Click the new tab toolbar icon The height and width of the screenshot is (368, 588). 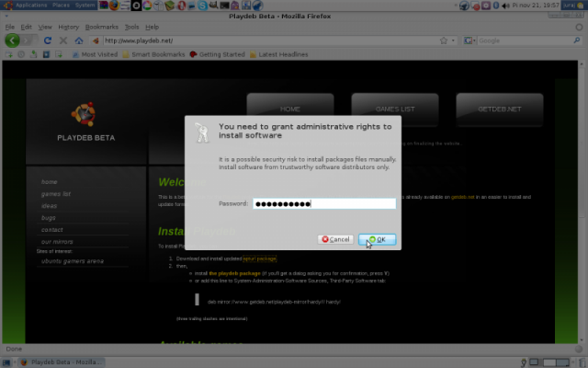8,54
